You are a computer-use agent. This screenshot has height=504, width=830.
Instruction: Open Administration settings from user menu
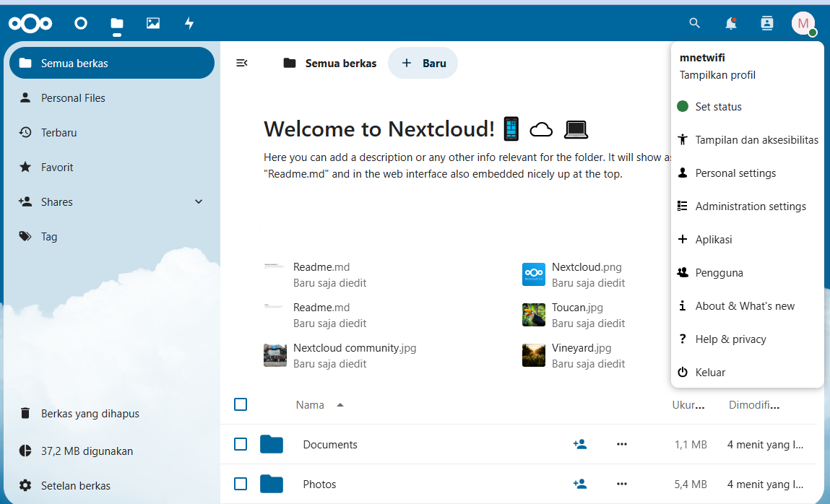point(751,206)
